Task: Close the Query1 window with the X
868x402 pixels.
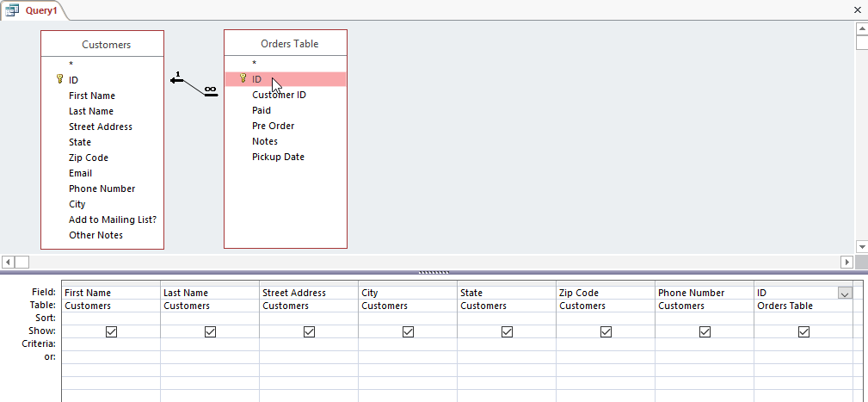Action: coord(858,9)
